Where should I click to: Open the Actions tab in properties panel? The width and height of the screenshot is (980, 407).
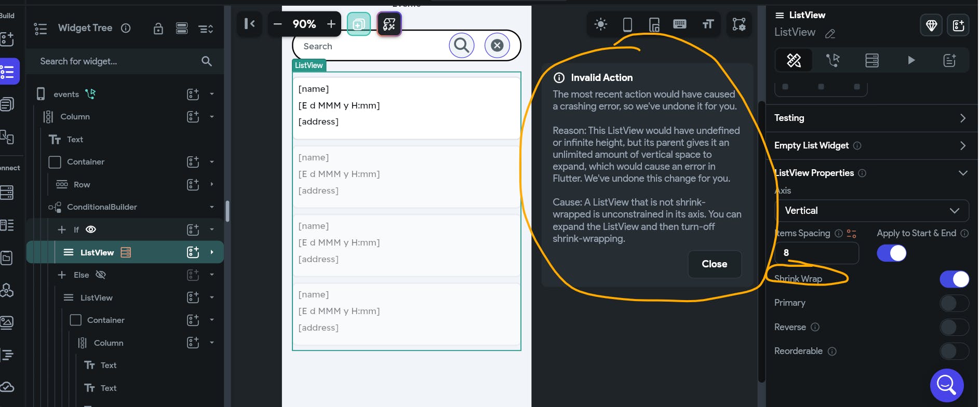click(833, 60)
